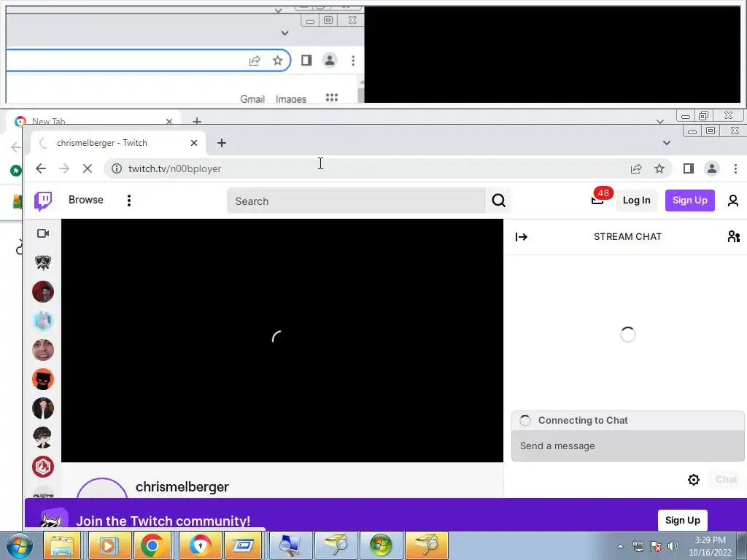The width and height of the screenshot is (747, 560).
Task: Close the chrismelberger - Twitch tab
Action: point(194,143)
